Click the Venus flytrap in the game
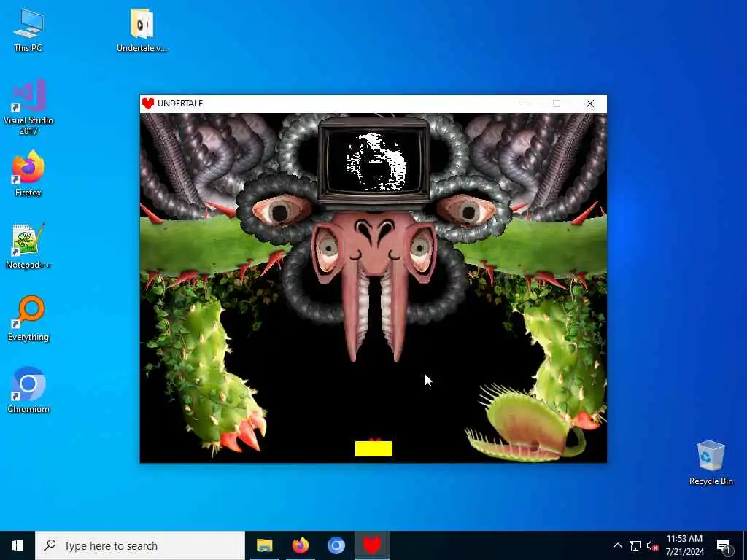 pos(524,425)
